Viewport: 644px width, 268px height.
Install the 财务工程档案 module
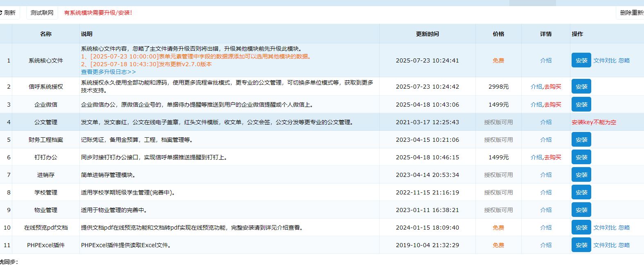581,140
